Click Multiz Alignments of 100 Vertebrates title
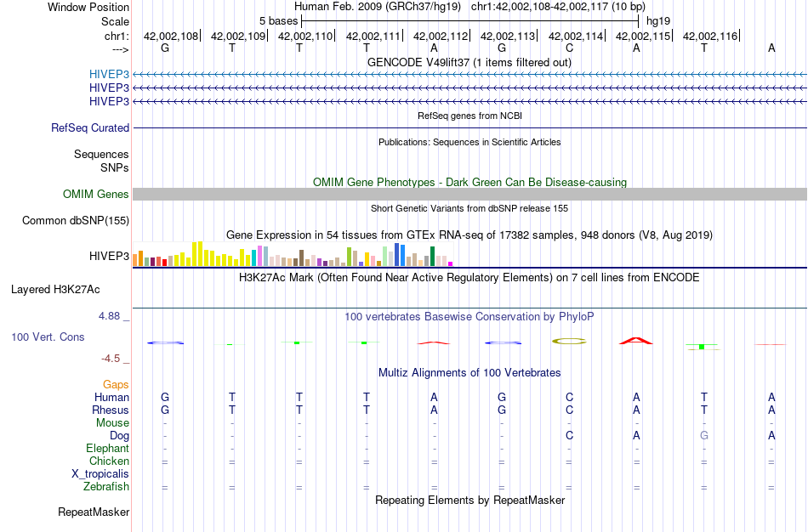Screen dimensions: 808x532 pyautogui.click(x=469, y=372)
